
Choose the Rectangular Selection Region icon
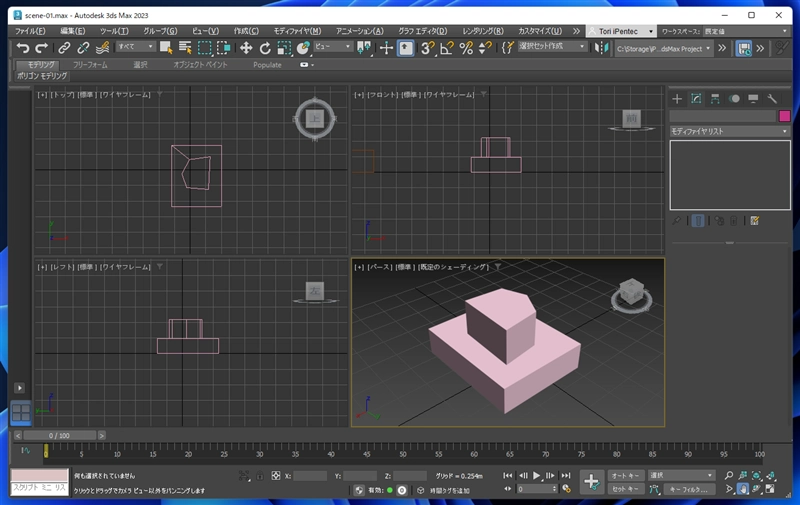204,48
